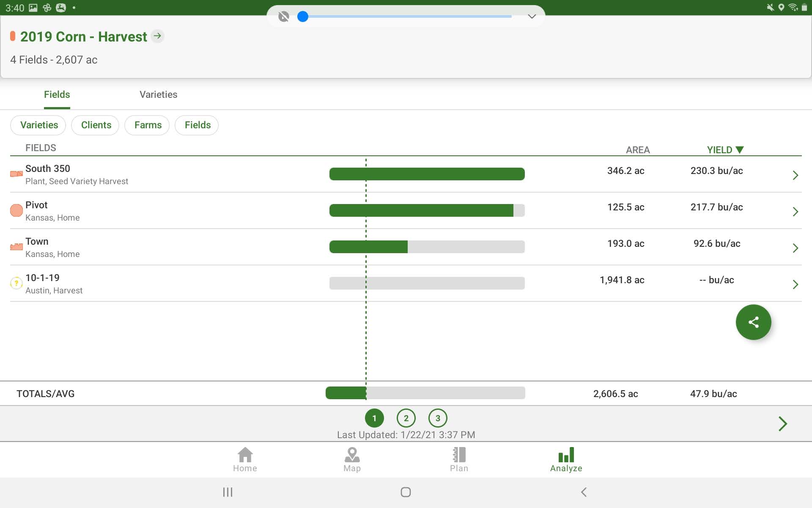Tap the South 350 field shape icon
This screenshot has height=508, width=812.
coord(16,174)
